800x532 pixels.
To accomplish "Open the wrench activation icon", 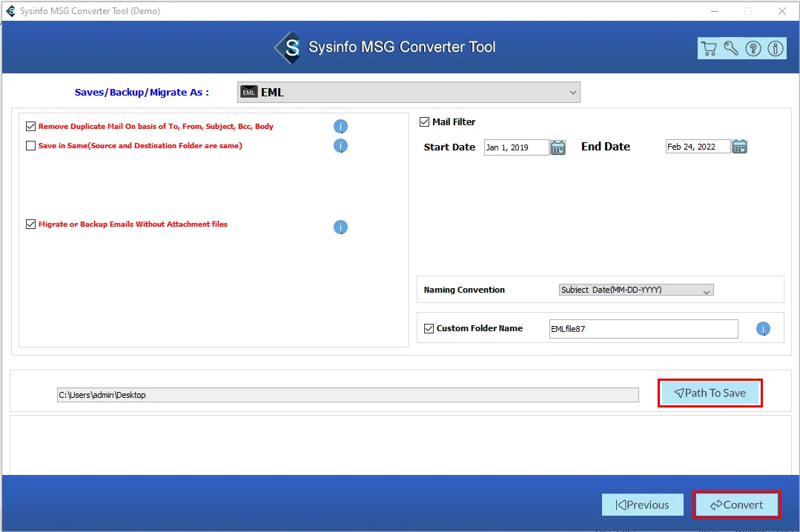I will (x=731, y=49).
